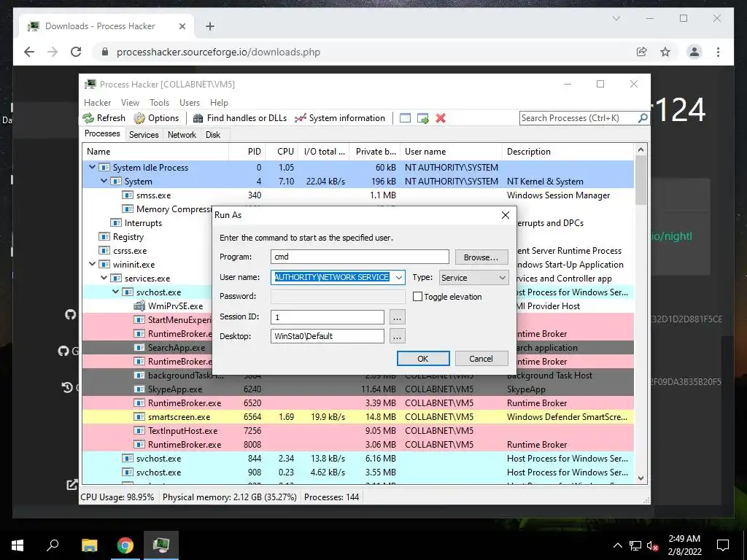Click Cancel in Run As dialog
This screenshot has width=747, height=560.
481,359
